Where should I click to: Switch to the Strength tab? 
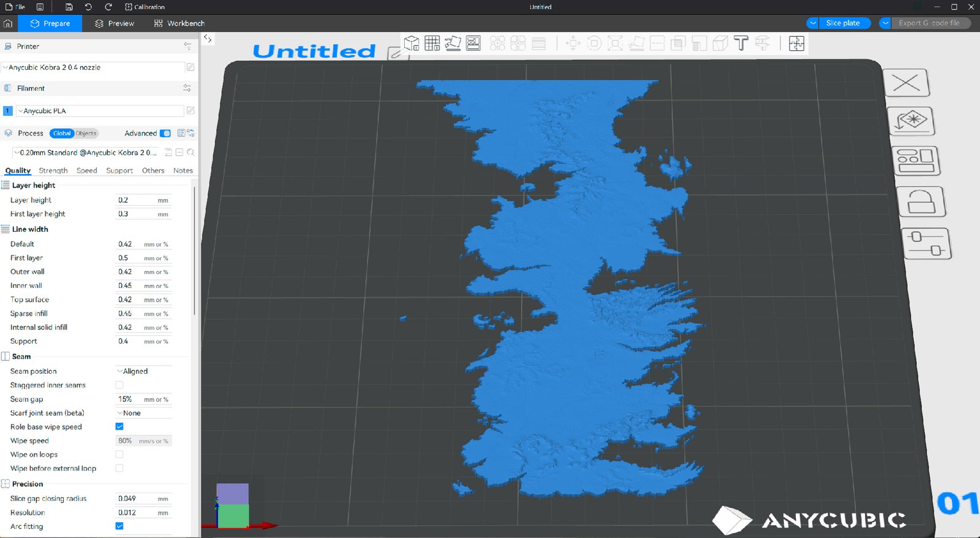53,171
